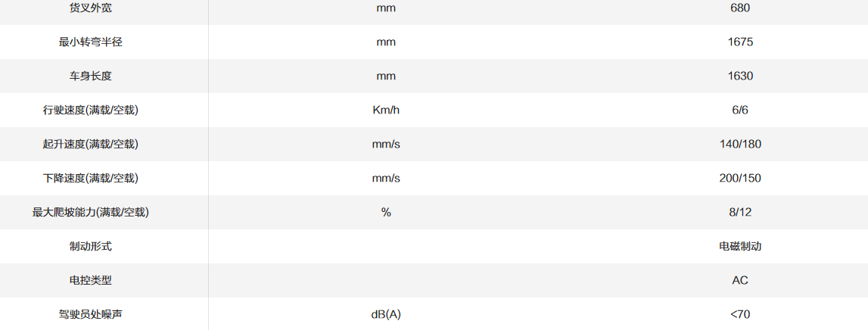Click the 起升速度(满载/空载) label

[x=91, y=145]
